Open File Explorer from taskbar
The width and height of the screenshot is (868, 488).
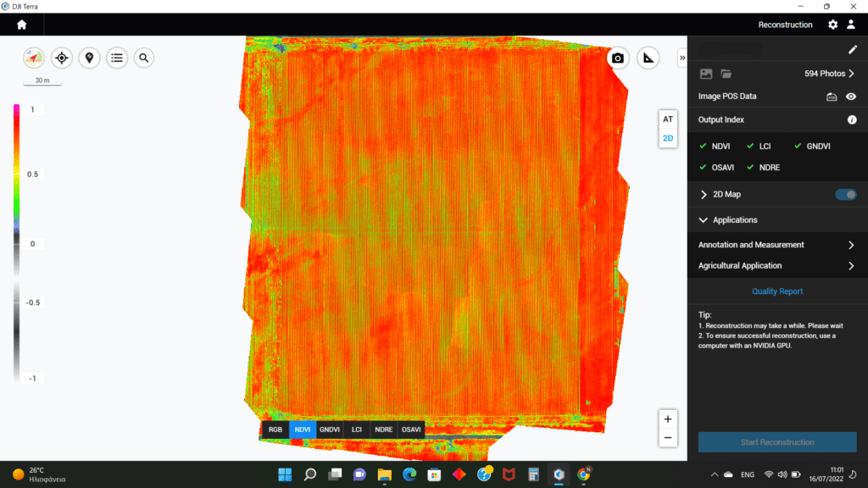[x=384, y=474]
